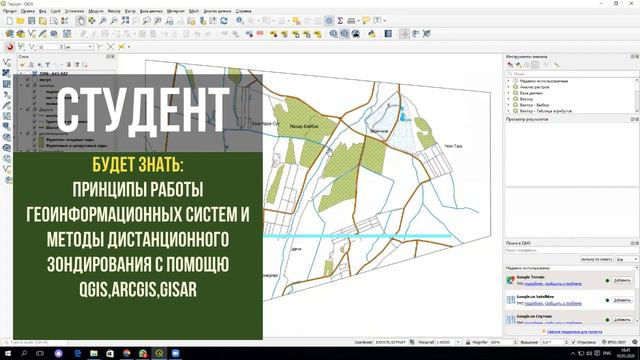Open the Модули menu
The width and height of the screenshot is (640, 360).
[x=96, y=11]
